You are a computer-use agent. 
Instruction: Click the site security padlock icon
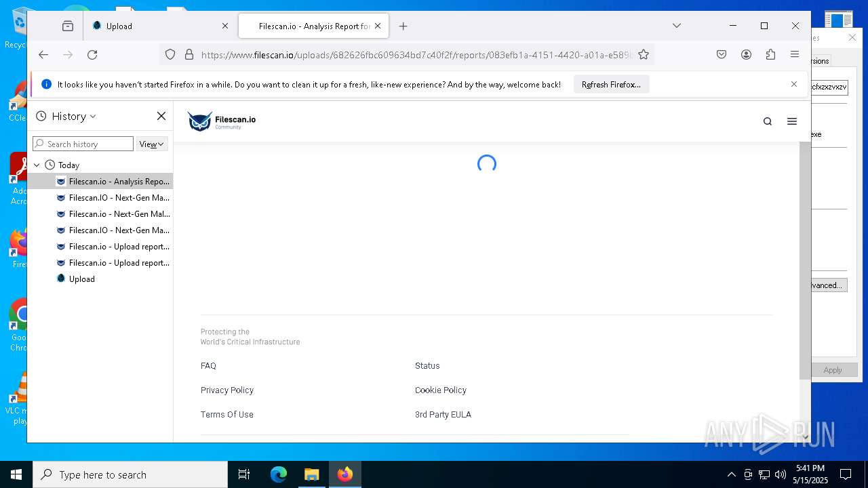point(189,55)
